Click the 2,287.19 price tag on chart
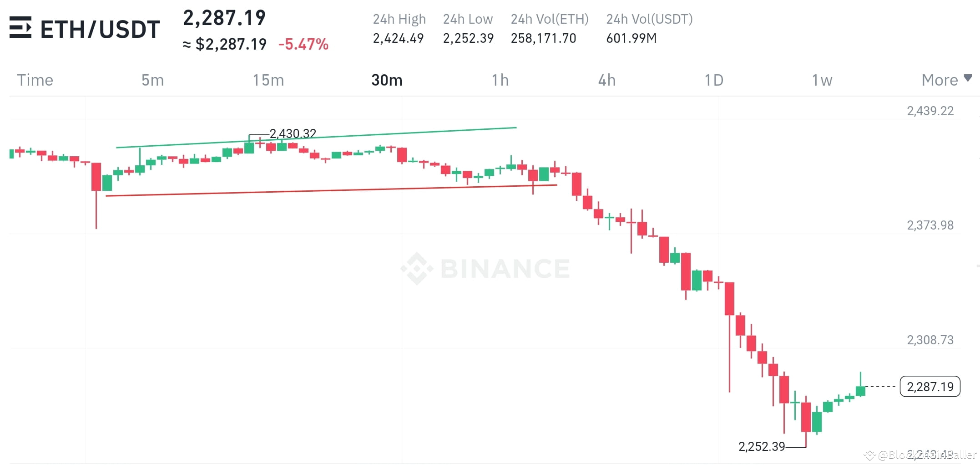The height and width of the screenshot is (465, 980). coord(929,387)
